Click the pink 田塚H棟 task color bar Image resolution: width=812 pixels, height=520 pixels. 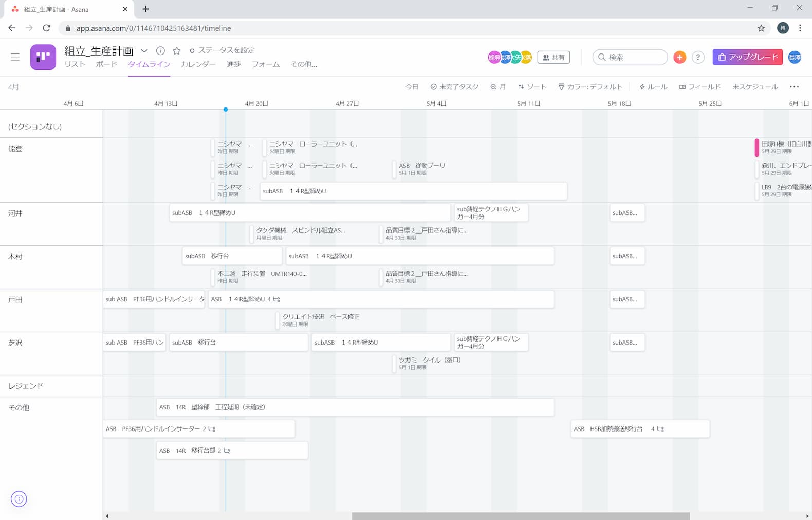click(756, 148)
